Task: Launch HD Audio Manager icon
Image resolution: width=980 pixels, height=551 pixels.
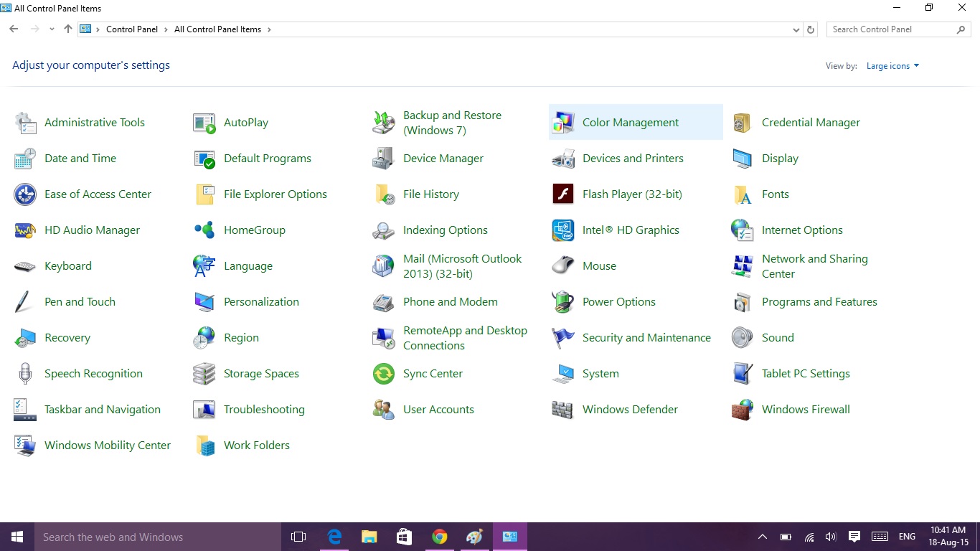Action: 25,230
